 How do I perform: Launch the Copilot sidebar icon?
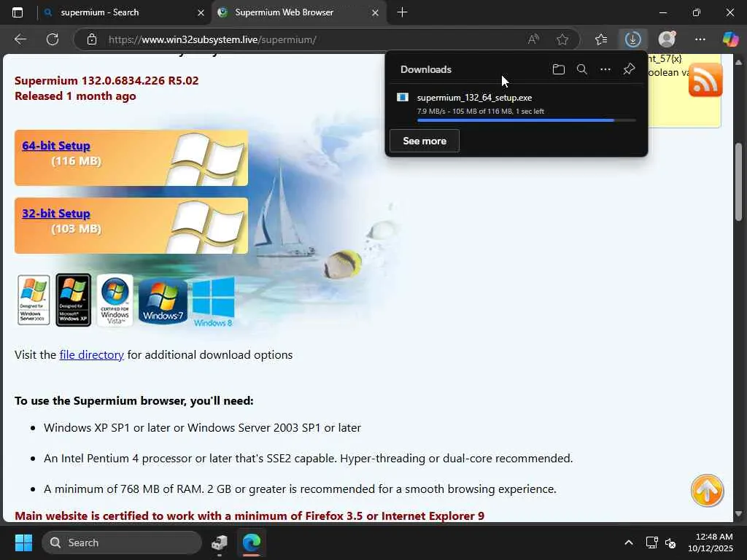point(730,39)
